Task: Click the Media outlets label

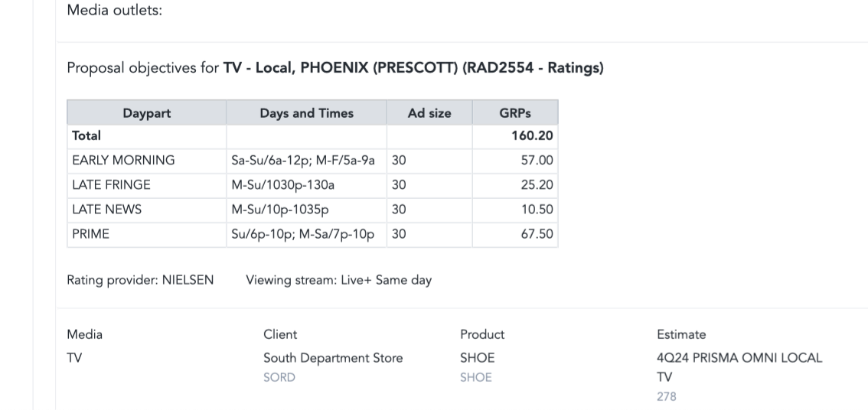Action: coord(115,11)
